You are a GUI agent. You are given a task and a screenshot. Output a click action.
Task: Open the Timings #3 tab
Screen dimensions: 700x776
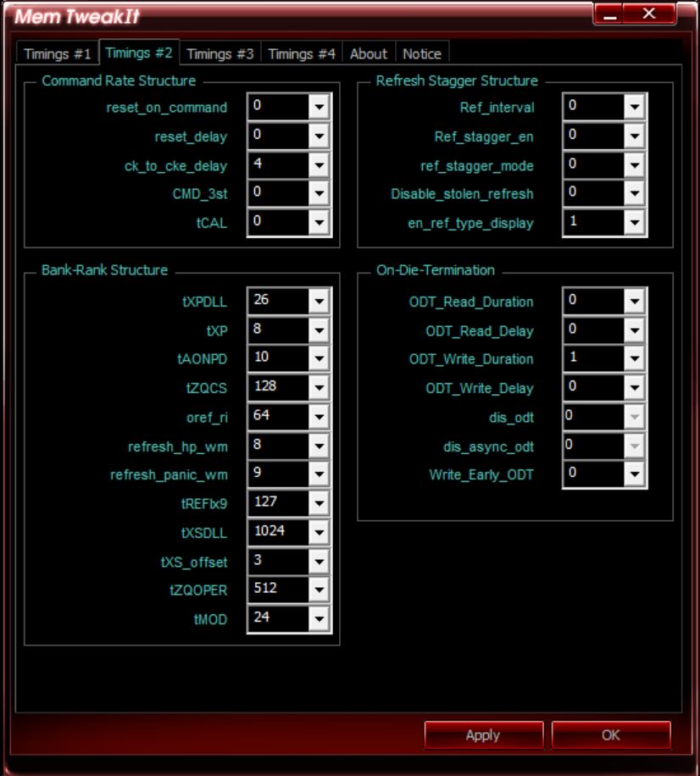pos(220,53)
